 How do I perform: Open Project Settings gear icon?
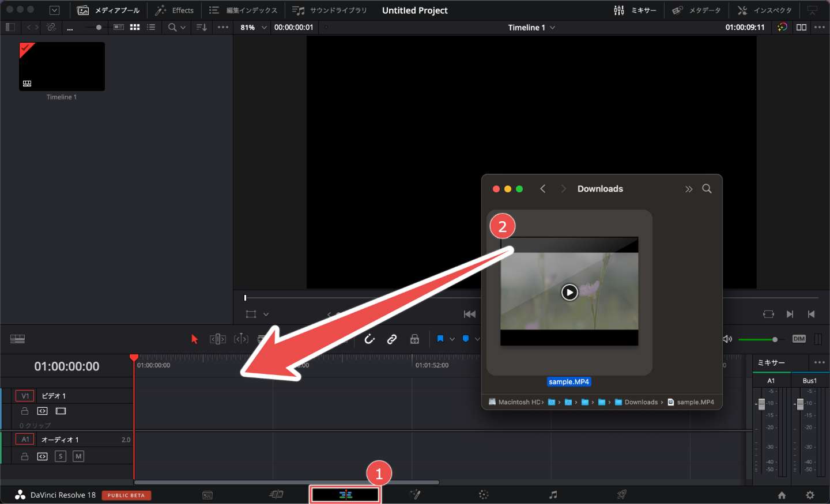point(810,495)
